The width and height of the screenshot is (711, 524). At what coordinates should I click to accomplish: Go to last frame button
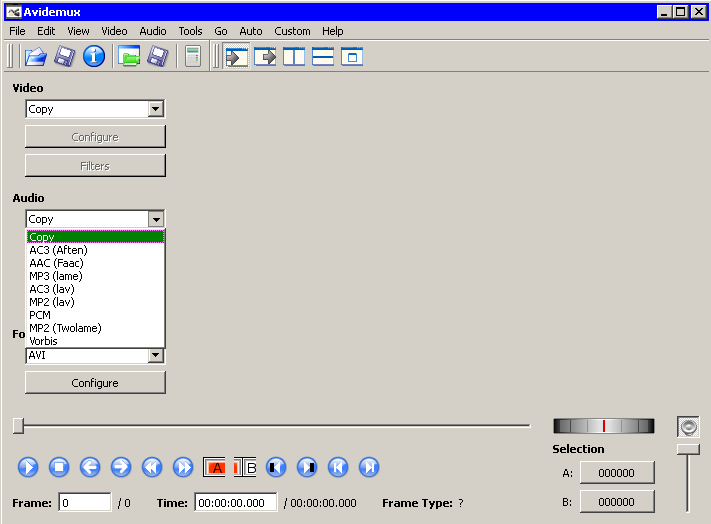point(369,467)
